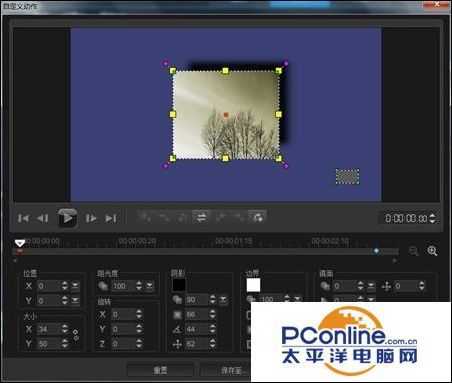Open the Position X slider dropdown
The height and width of the screenshot is (383, 452).
click(75, 286)
